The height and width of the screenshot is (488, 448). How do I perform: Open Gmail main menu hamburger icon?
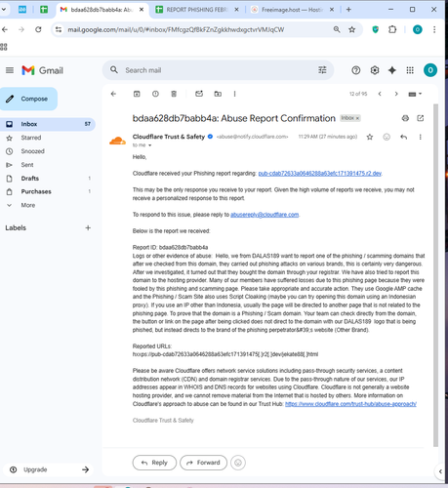click(x=10, y=70)
